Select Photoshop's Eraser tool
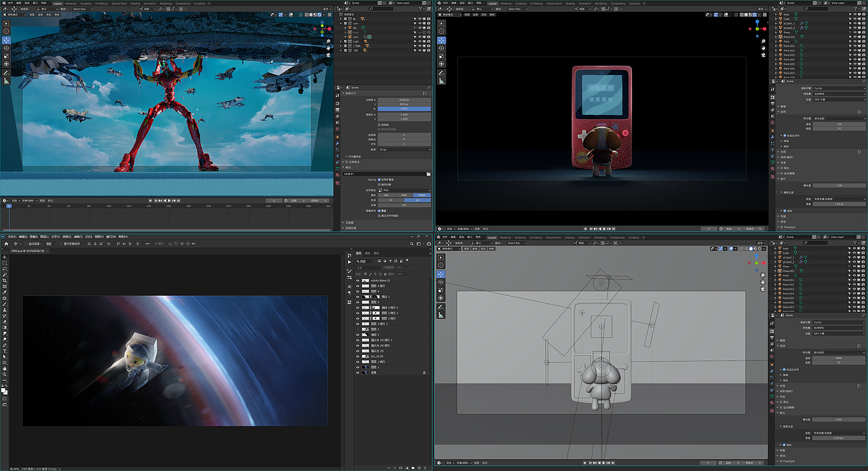The image size is (868, 471). tap(5, 322)
